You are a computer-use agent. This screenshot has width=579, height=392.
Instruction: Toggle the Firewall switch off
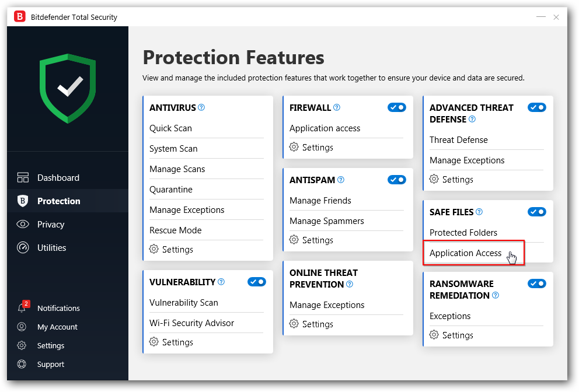coord(397,107)
